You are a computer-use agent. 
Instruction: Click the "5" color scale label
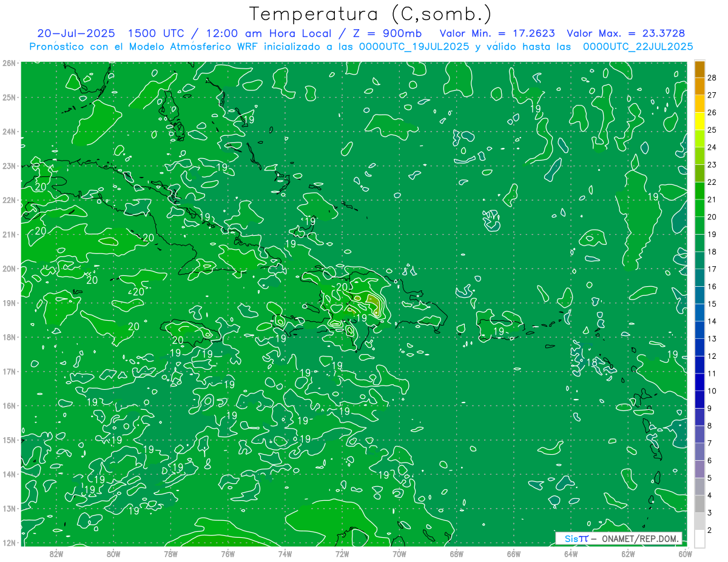[x=710, y=478]
